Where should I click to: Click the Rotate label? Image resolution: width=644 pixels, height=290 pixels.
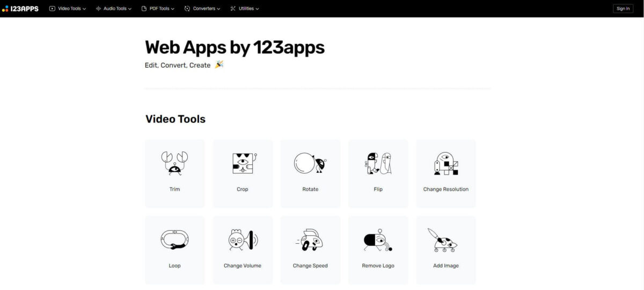tap(310, 189)
